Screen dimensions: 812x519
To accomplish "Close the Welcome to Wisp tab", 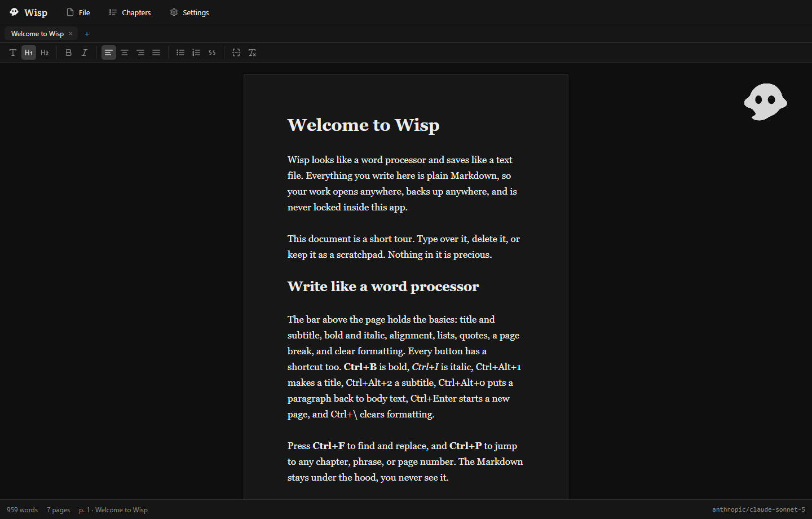I will [70, 34].
